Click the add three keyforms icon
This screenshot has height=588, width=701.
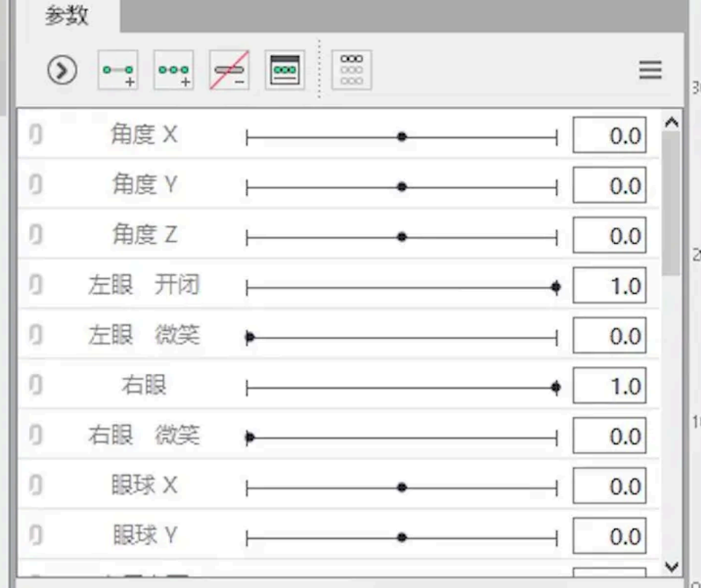tap(174, 69)
